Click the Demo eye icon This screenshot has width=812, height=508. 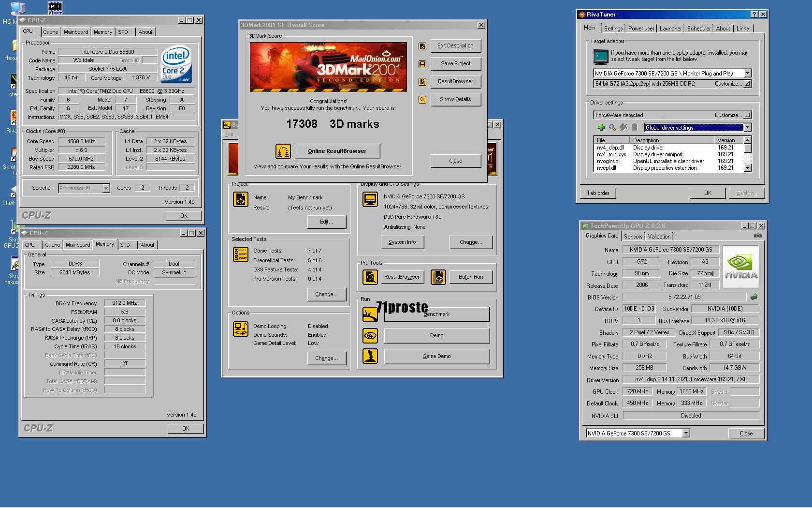click(370, 335)
